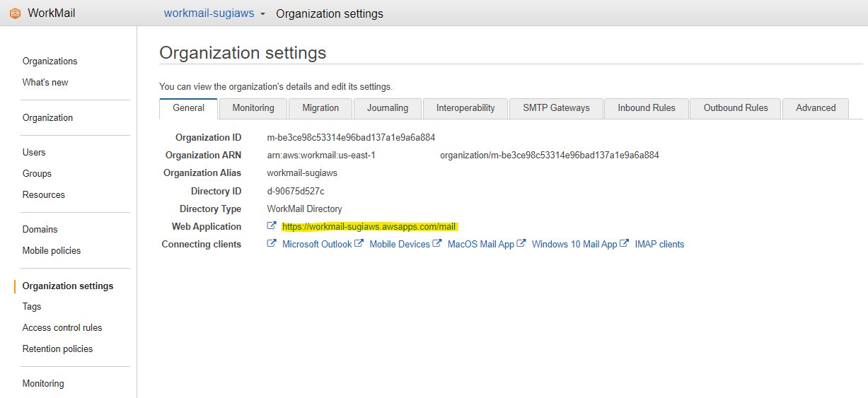The height and width of the screenshot is (398, 868).
Task: Open Users in the sidebar
Action: 34,153
